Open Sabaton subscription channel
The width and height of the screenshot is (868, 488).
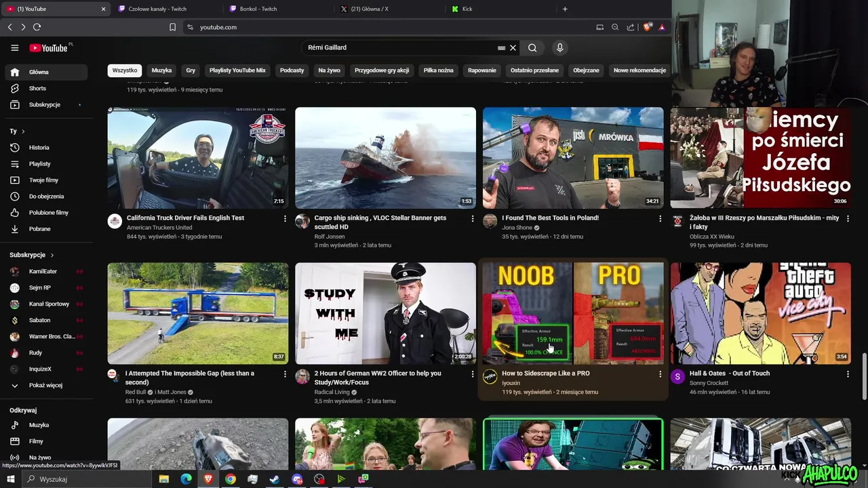46,320
